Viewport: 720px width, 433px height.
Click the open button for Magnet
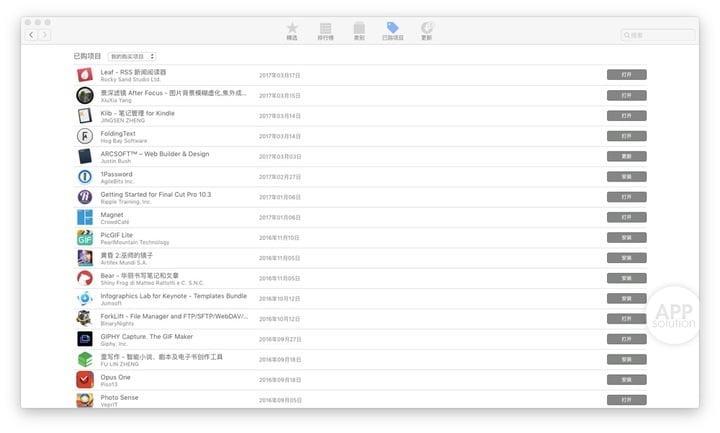pyautogui.click(x=626, y=217)
